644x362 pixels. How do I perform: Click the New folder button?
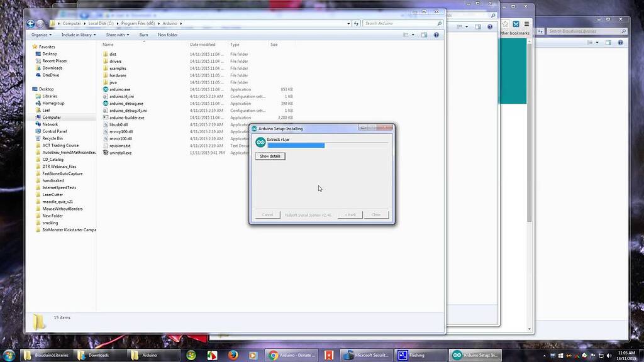point(167,35)
